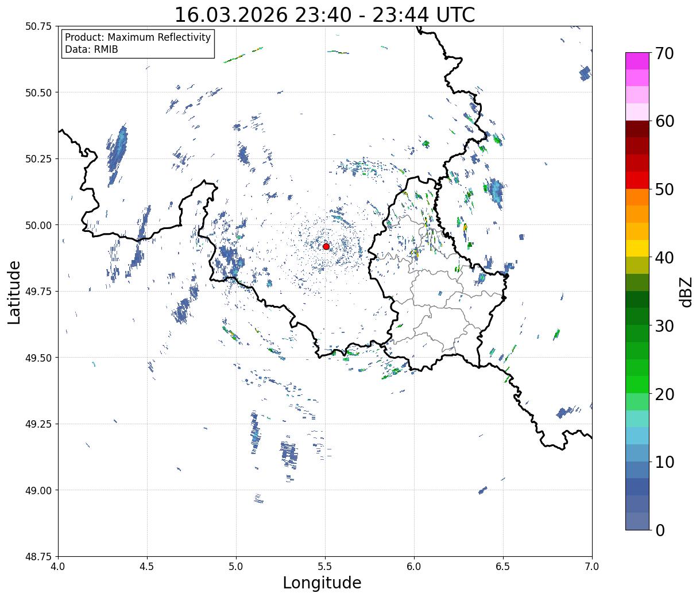
Task: Click the 48.75 latitude tick label
Action: tap(38, 556)
